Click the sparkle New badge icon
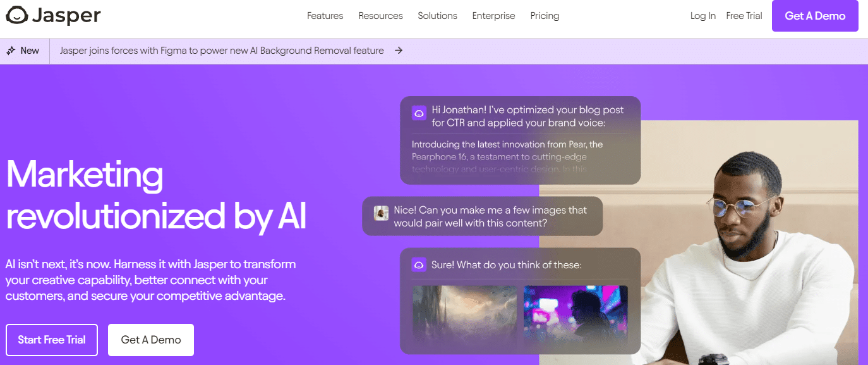Viewport: 868px width, 365px height. click(x=11, y=51)
